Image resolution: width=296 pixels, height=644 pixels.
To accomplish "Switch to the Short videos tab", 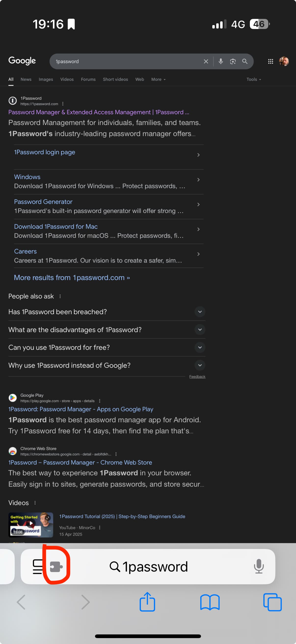I will 115,79.
